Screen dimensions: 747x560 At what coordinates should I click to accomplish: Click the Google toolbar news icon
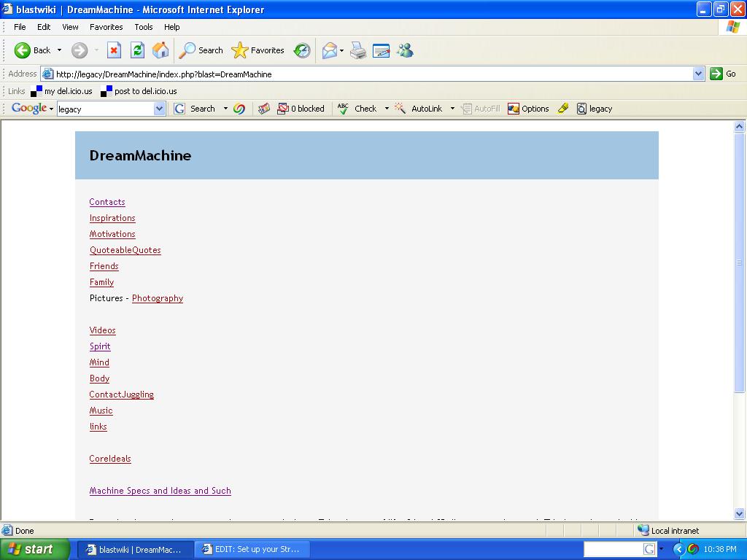tap(264, 109)
